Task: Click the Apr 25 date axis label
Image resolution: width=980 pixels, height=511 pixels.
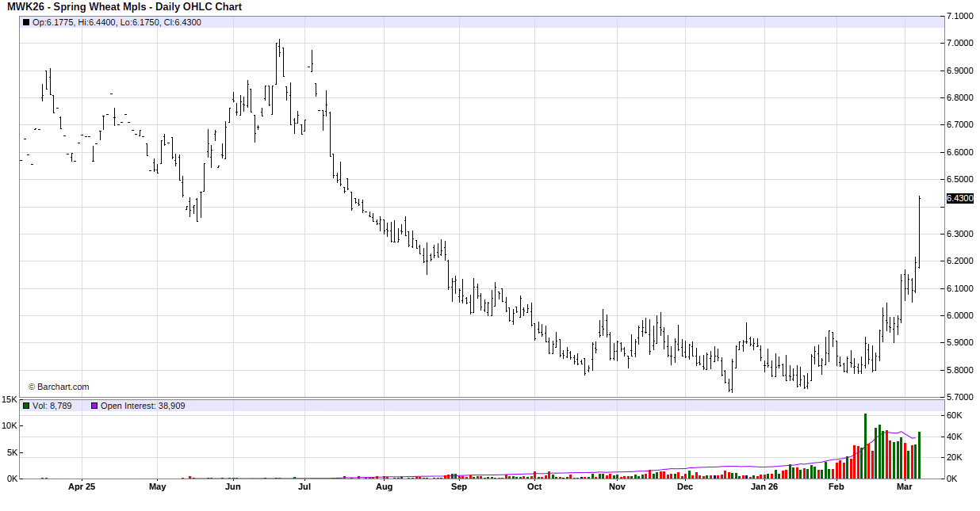Action: pyautogui.click(x=82, y=487)
